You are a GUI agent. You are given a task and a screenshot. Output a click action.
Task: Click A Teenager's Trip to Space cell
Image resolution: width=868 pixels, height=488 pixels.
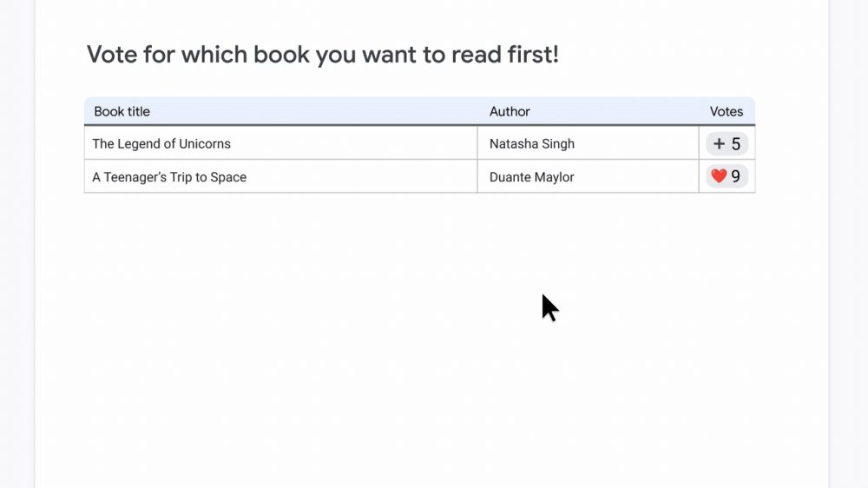(169, 177)
